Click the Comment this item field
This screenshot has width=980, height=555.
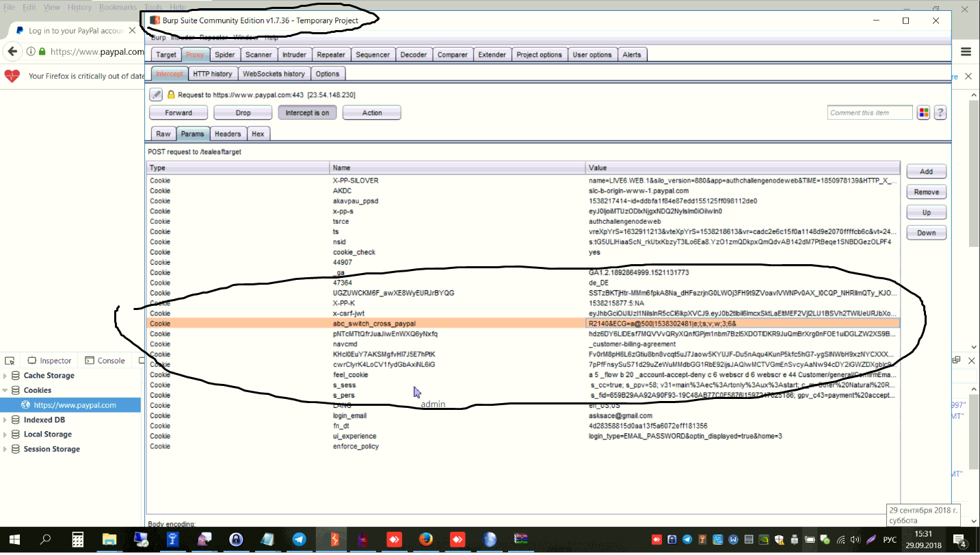pos(870,113)
